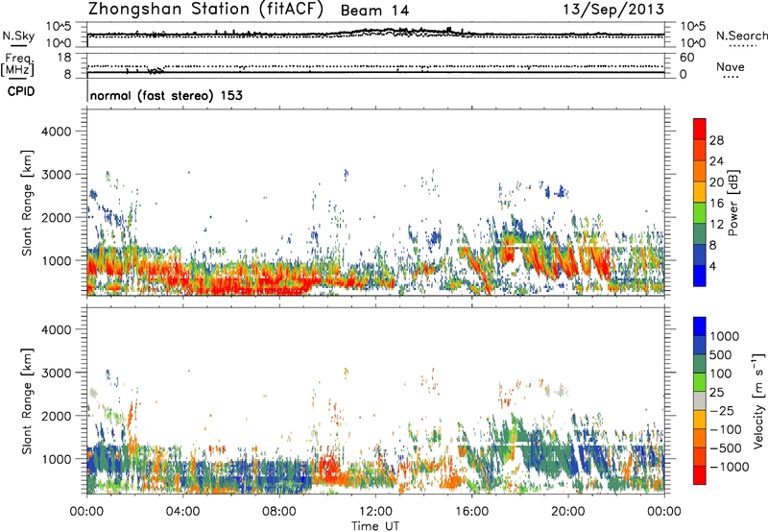Screen dimensions: 768x532
Task: Click the 'Velocity [m s-1]' color bar label
Action: [x=758, y=400]
